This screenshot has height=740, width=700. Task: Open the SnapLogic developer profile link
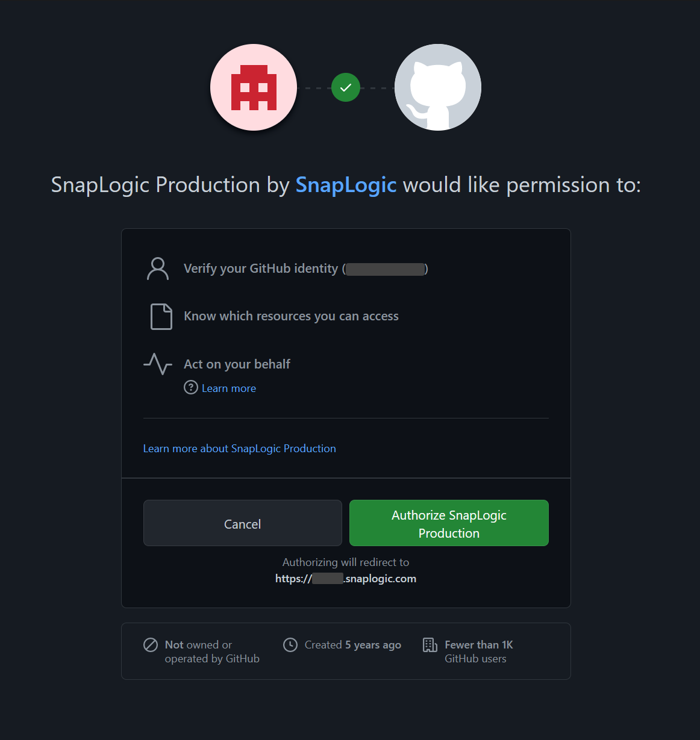pos(346,185)
